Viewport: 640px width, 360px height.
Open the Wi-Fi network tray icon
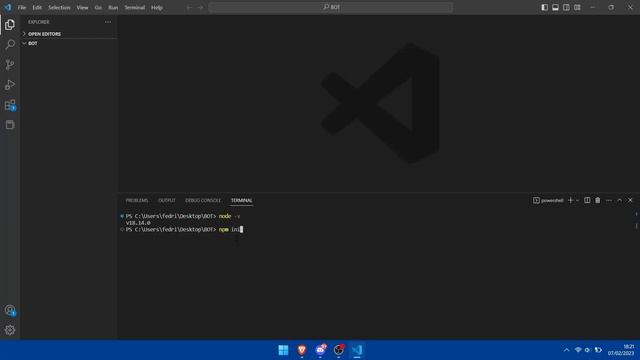tap(578, 350)
